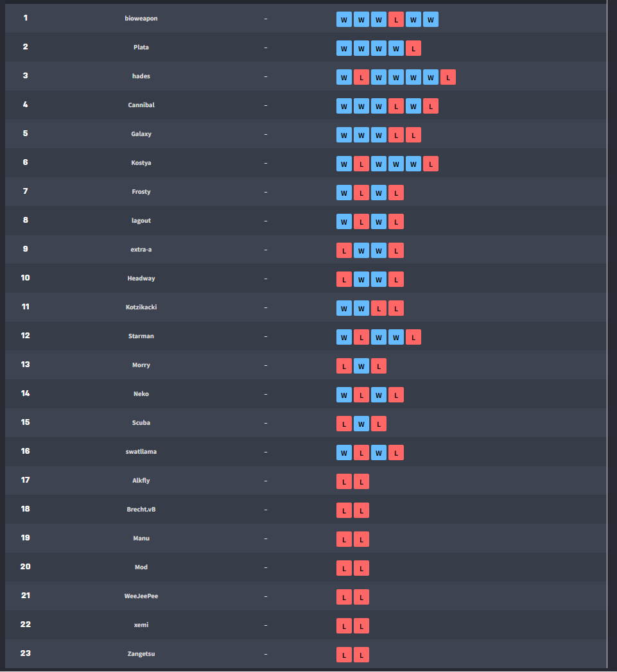Click the last L badge in hades' row
Viewport: 617px width, 672px height.
click(x=448, y=78)
